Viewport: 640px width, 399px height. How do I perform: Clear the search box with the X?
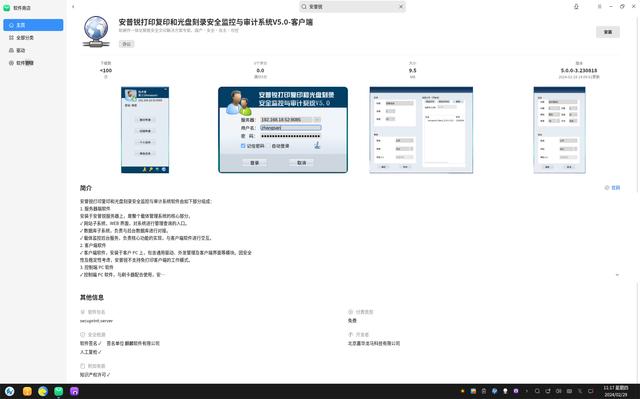[x=401, y=7]
